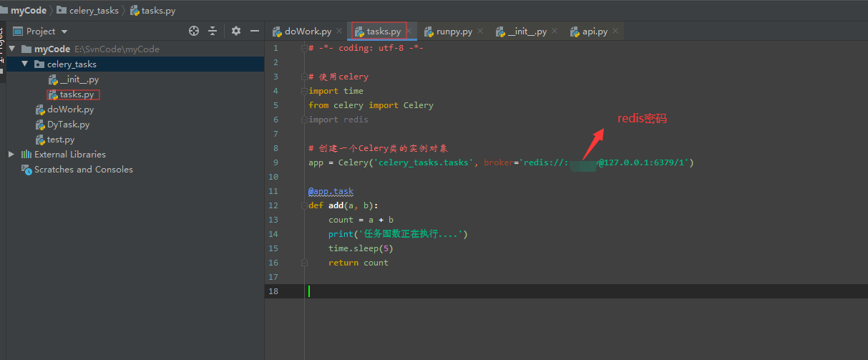Click the 'count = a + b' line
Image resolution: width=868 pixels, height=360 pixels.
point(361,220)
